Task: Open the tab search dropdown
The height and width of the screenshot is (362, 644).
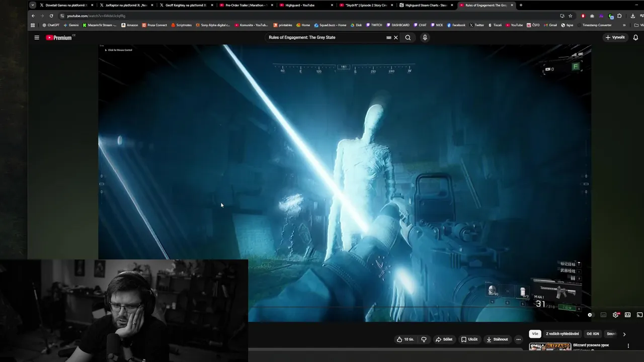Action: point(33,5)
